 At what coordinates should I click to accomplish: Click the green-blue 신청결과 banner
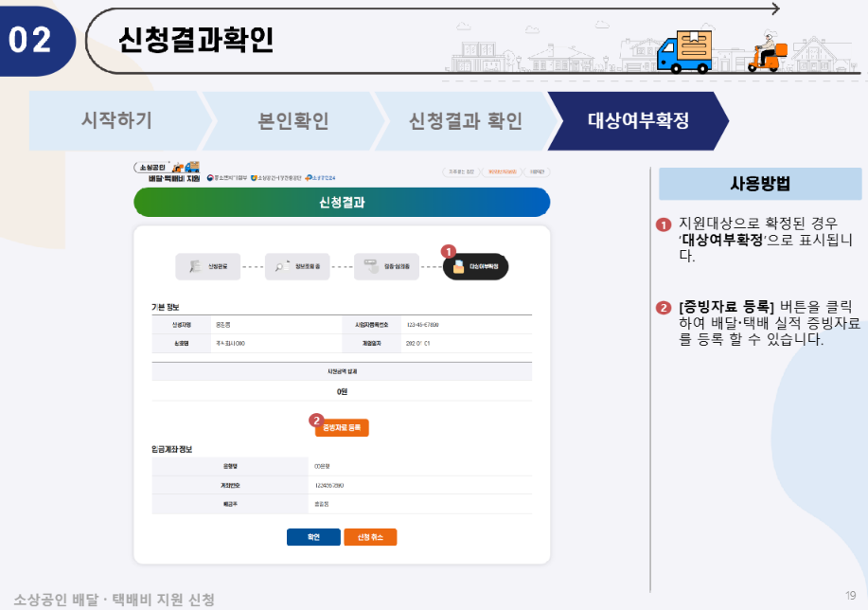[x=342, y=202]
